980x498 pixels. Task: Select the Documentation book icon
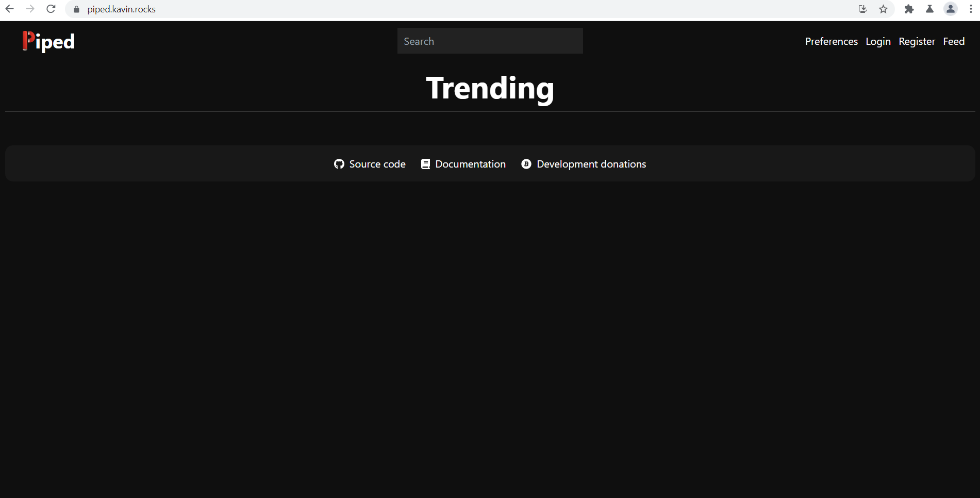pos(426,163)
